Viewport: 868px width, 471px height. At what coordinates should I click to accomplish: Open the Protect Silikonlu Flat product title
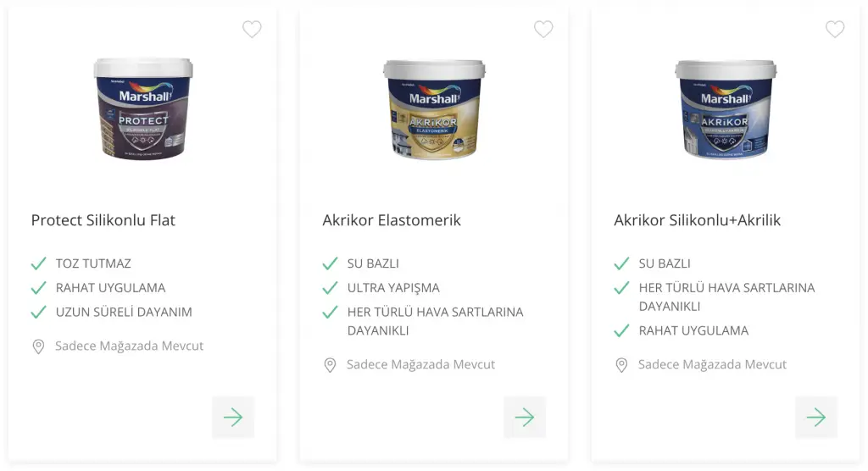[103, 220]
